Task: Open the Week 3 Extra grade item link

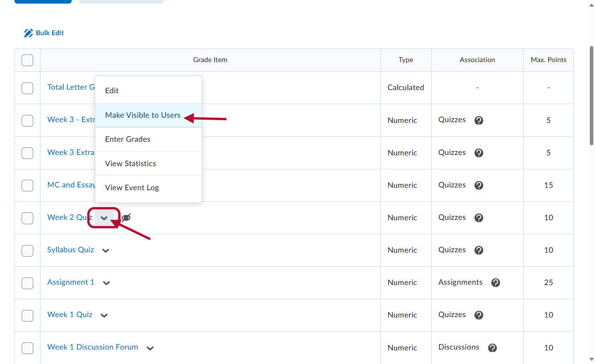Action: [x=70, y=153]
